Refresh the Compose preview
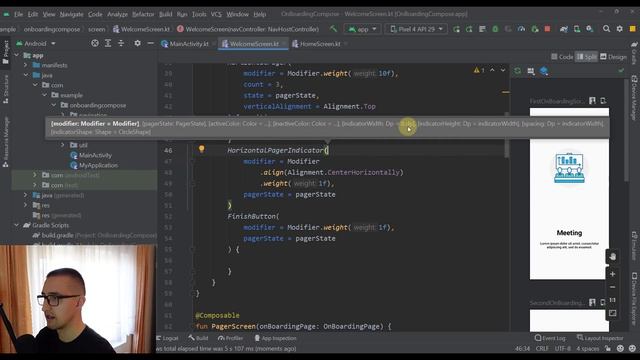Viewport: 640px width, 360px height. [518, 71]
